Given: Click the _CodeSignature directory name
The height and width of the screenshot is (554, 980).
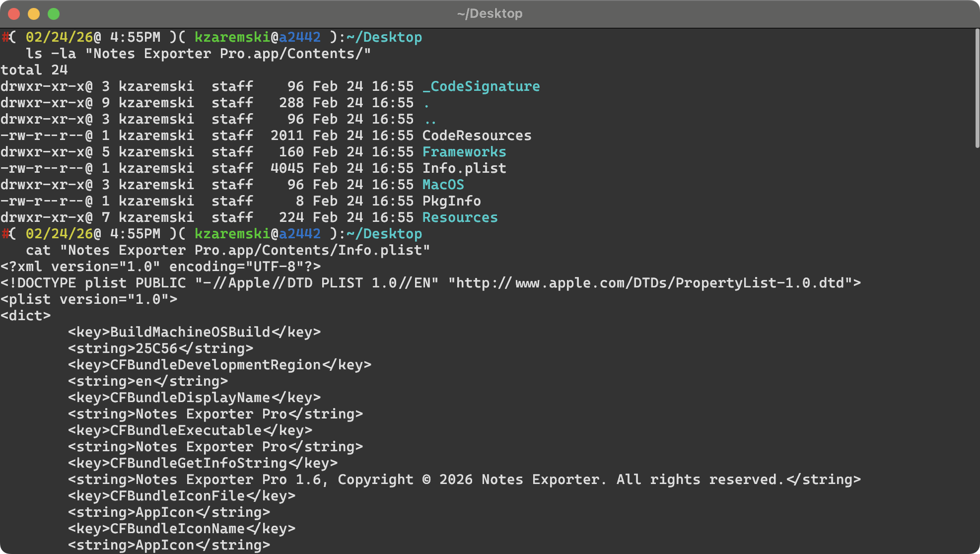Looking at the screenshot, I should click(481, 86).
